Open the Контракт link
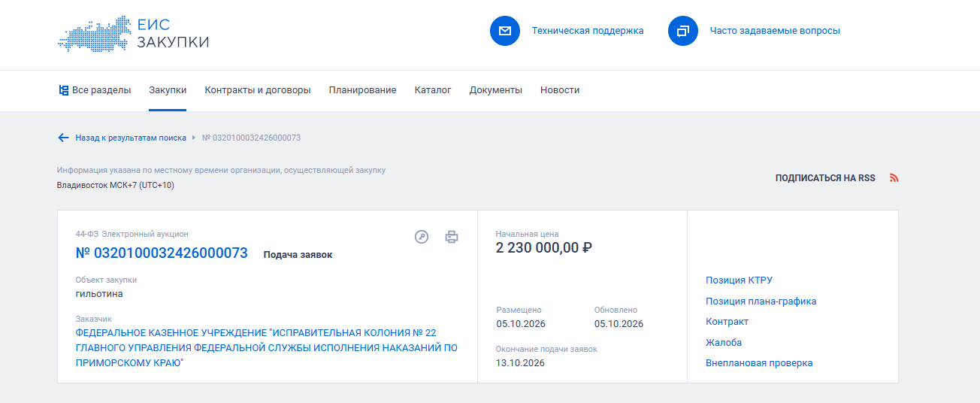The height and width of the screenshot is (403, 980). coord(727,322)
